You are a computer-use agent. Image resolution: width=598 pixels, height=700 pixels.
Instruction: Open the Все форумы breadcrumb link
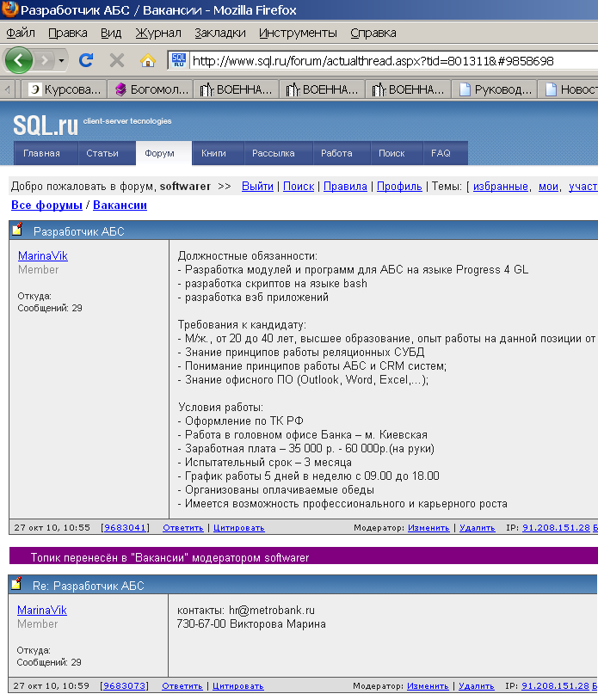pyautogui.click(x=46, y=206)
